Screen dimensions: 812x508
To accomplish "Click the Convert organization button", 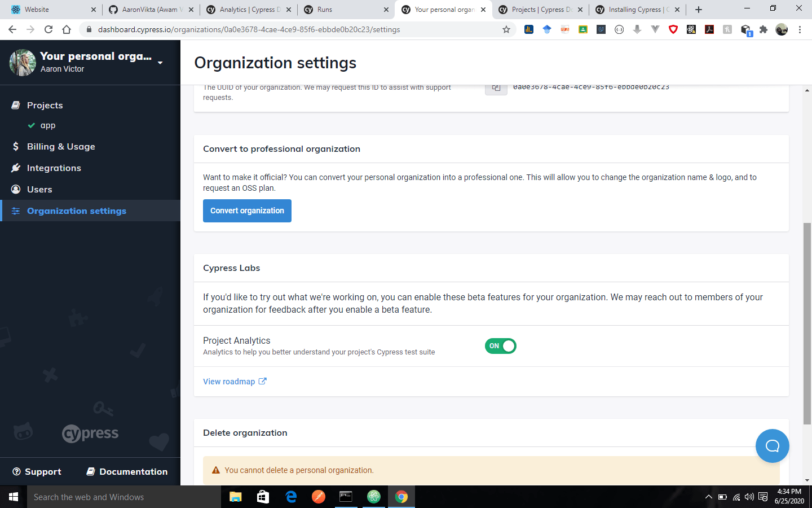I will (x=247, y=211).
